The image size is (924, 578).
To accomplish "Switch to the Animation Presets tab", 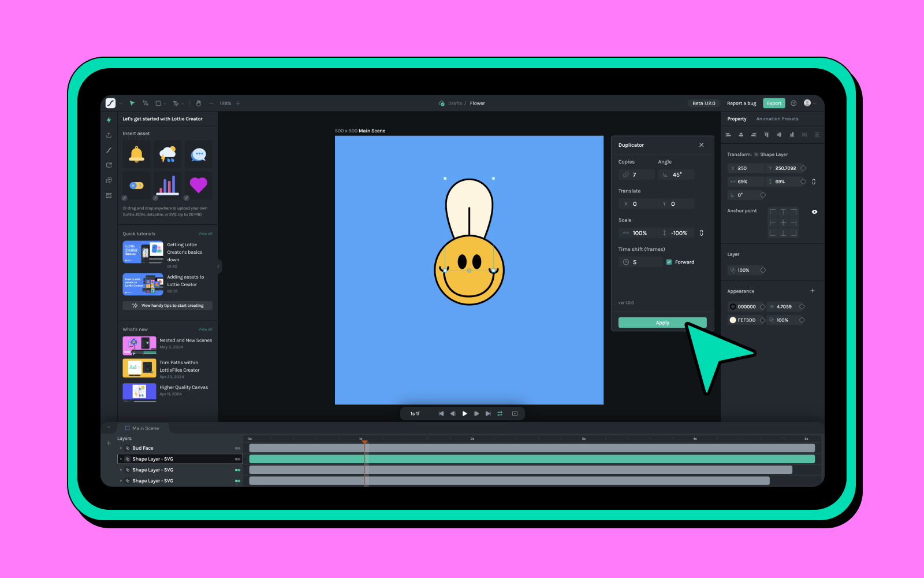I will pyautogui.click(x=777, y=118).
